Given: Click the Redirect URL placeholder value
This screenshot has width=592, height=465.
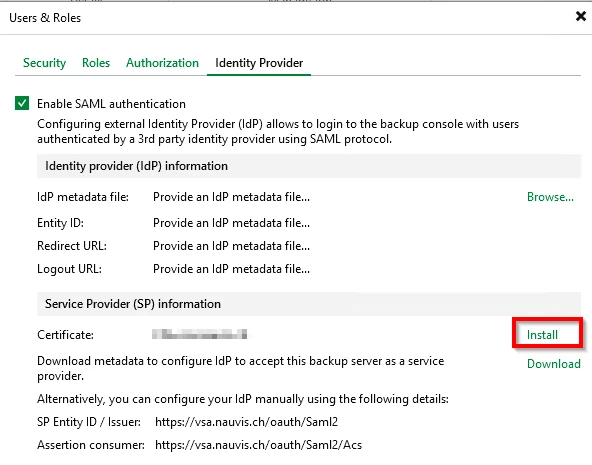Looking at the screenshot, I should 231,246.
